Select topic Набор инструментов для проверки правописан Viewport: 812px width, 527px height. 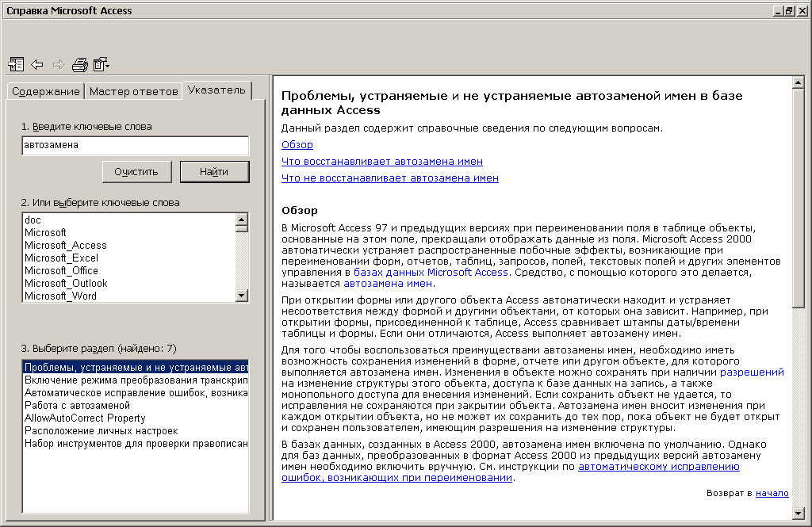[136, 444]
